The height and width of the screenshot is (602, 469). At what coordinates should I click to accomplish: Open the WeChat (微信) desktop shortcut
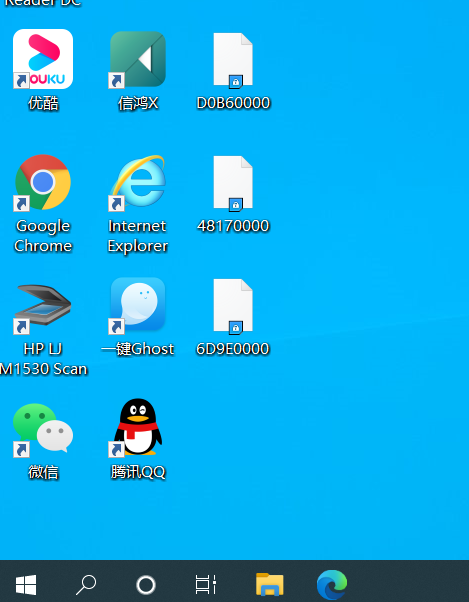coord(43,428)
